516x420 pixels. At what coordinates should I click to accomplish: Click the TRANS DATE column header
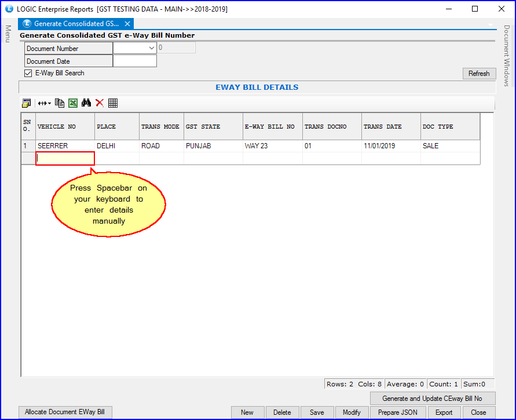click(x=391, y=126)
